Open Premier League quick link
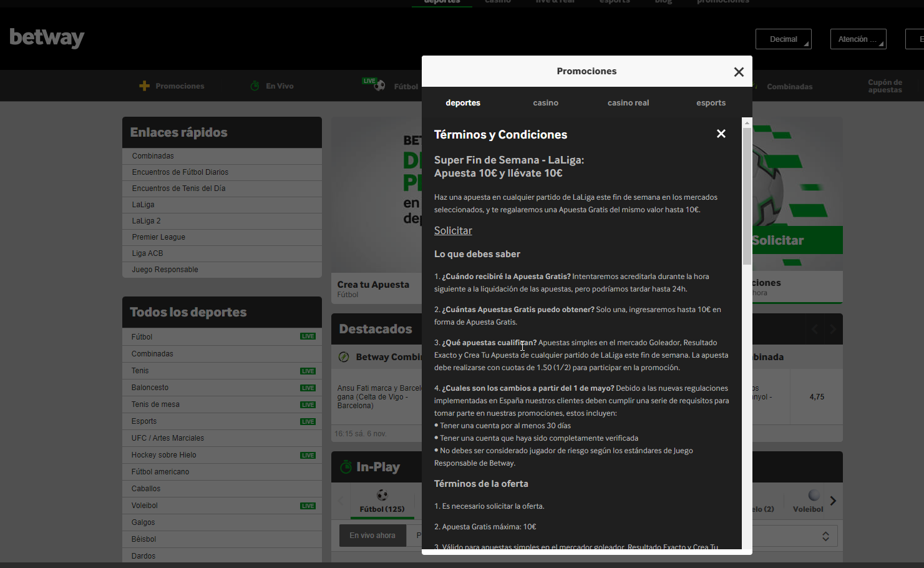The width and height of the screenshot is (924, 568). [222, 237]
